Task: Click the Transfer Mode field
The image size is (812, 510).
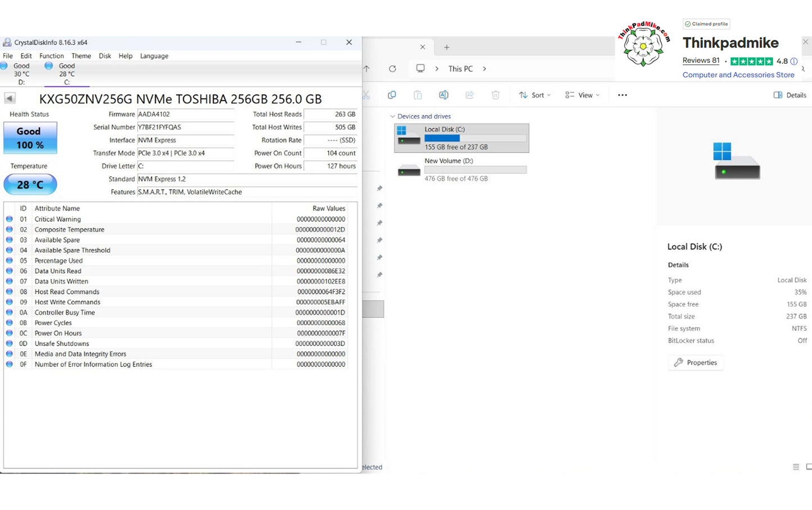Action: (185, 153)
